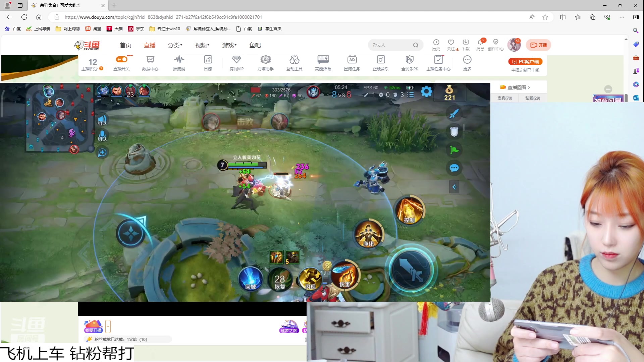The height and width of the screenshot is (362, 644).
Task: Go to 鱼吧 nav item
Action: click(255, 45)
